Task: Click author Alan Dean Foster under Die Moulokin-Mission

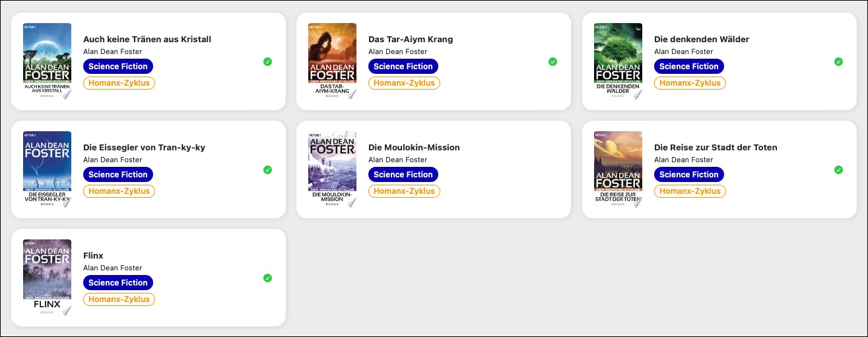Action: 397,160
